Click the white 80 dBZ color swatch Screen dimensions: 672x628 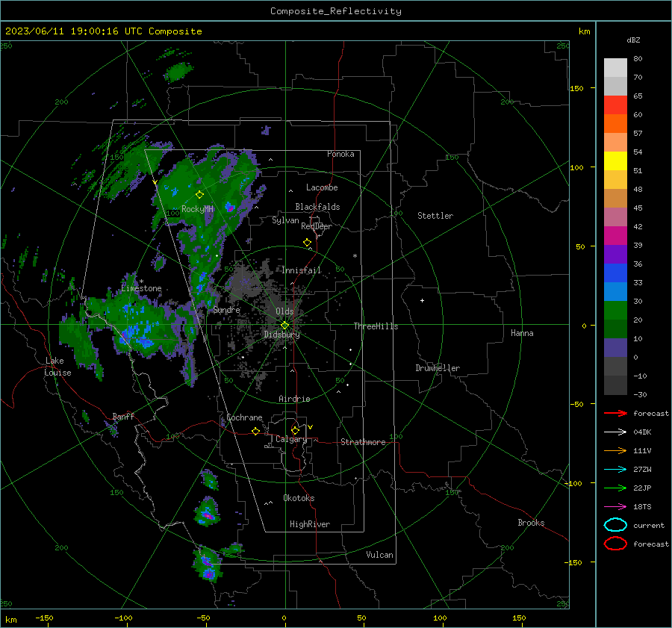click(615, 67)
